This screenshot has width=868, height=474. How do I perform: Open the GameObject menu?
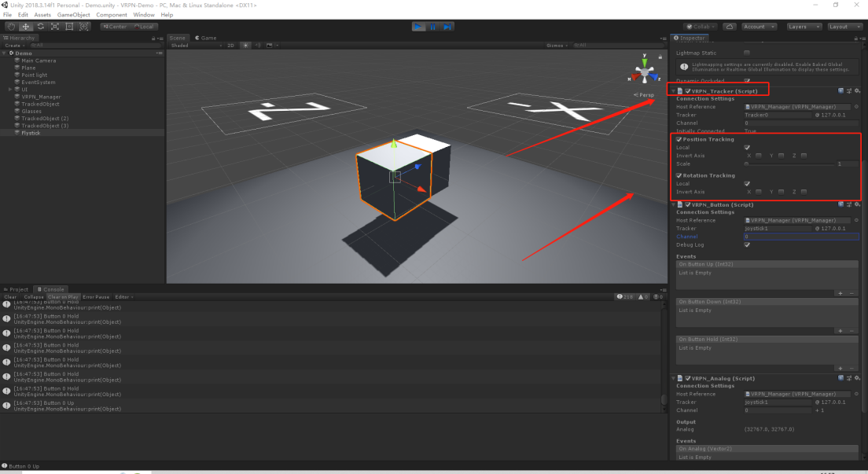click(x=74, y=15)
